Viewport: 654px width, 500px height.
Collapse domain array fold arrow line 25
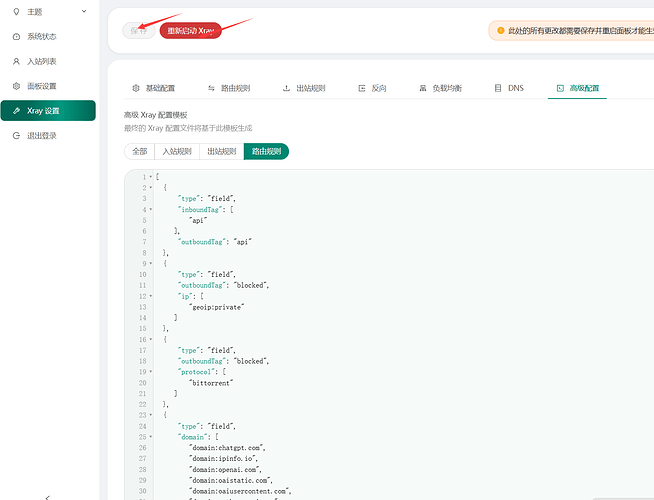[x=151, y=437]
